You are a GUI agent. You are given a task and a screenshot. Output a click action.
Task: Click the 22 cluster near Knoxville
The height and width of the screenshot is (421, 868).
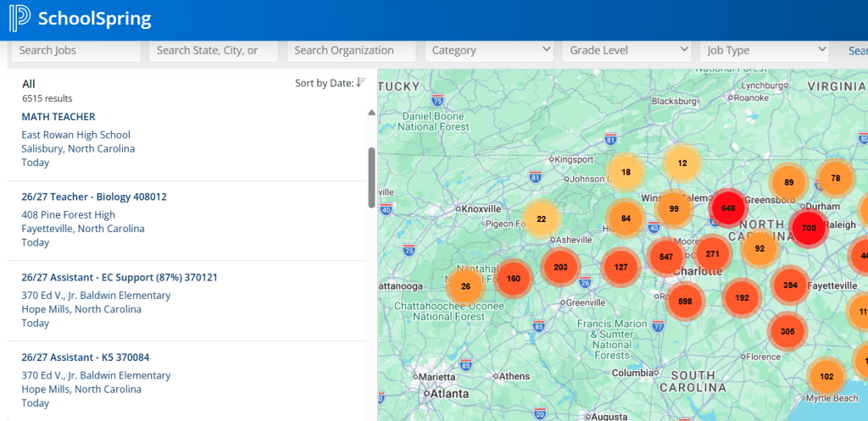[542, 219]
